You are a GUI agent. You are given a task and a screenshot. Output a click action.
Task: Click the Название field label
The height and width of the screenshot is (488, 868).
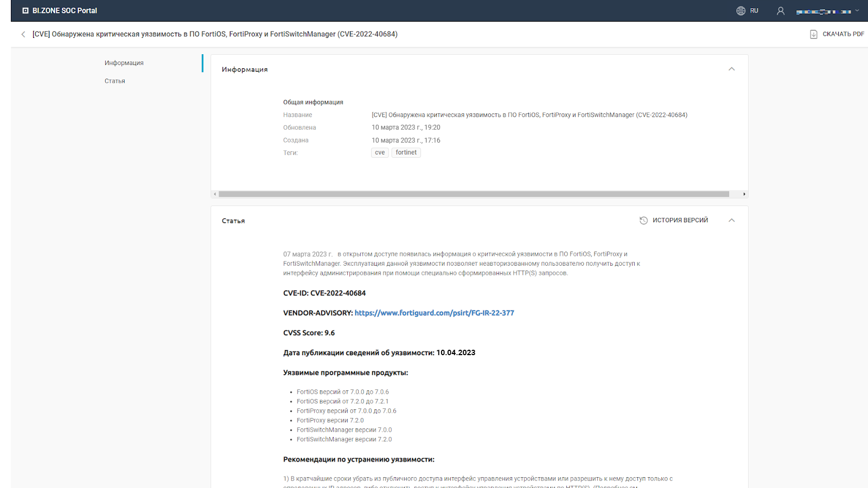[298, 115]
